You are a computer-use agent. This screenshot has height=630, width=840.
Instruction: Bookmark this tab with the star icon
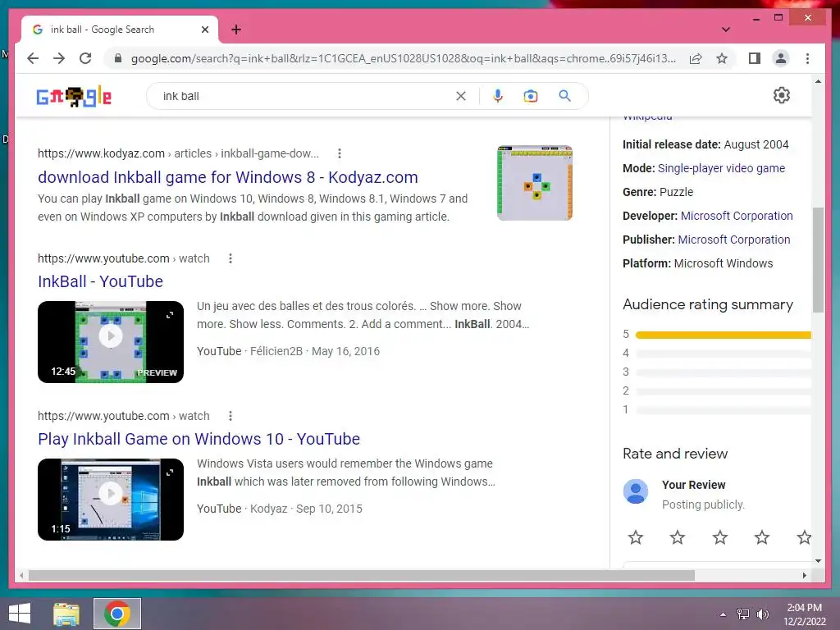point(722,58)
